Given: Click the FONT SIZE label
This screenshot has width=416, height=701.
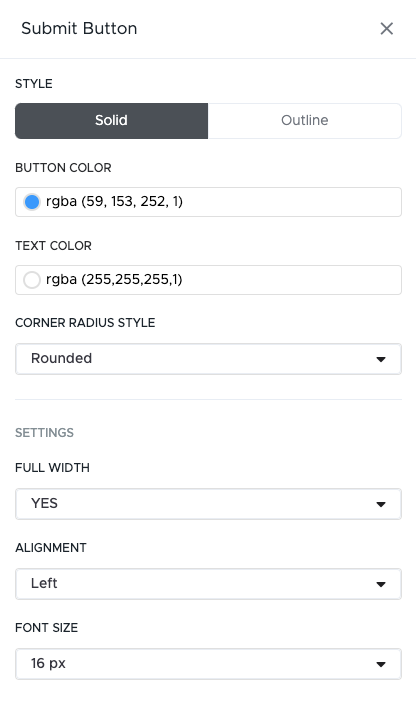Looking at the screenshot, I should click(x=46, y=628).
